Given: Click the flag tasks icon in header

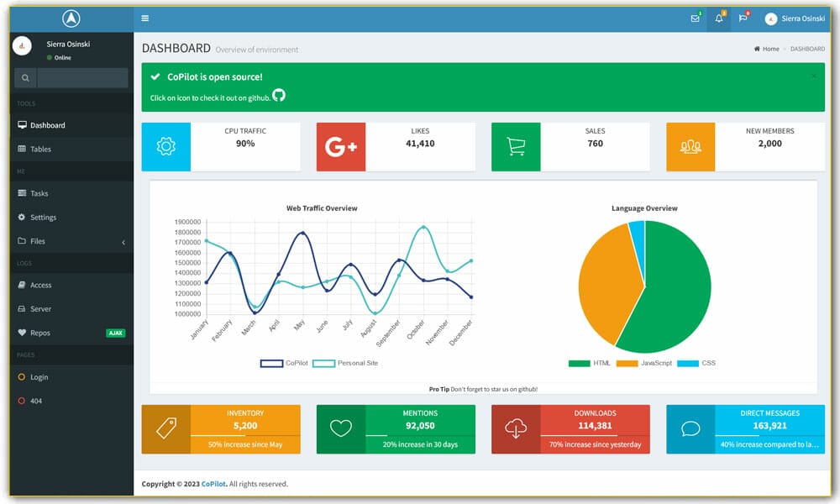Looking at the screenshot, I should pyautogui.click(x=743, y=18).
